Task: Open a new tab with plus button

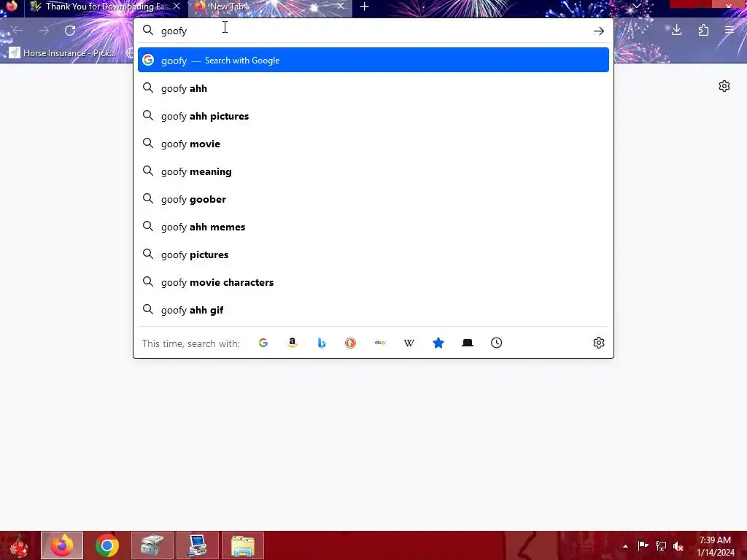Action: 365,7
